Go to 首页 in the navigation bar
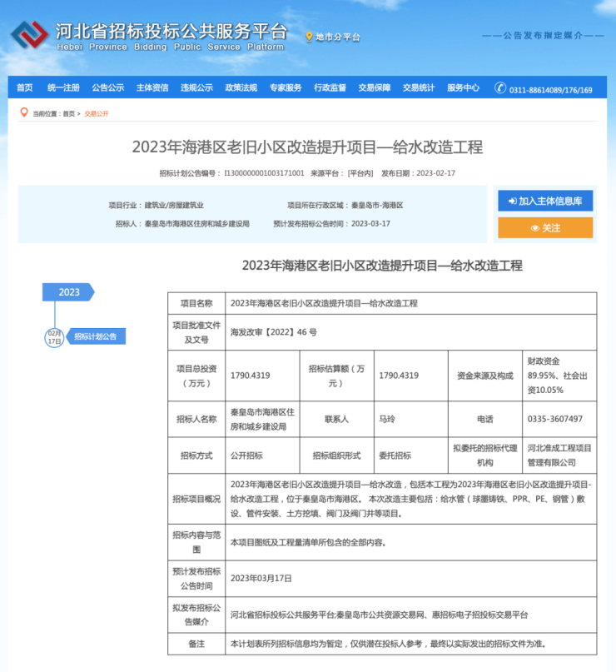This screenshot has width=616, height=672. [24, 88]
